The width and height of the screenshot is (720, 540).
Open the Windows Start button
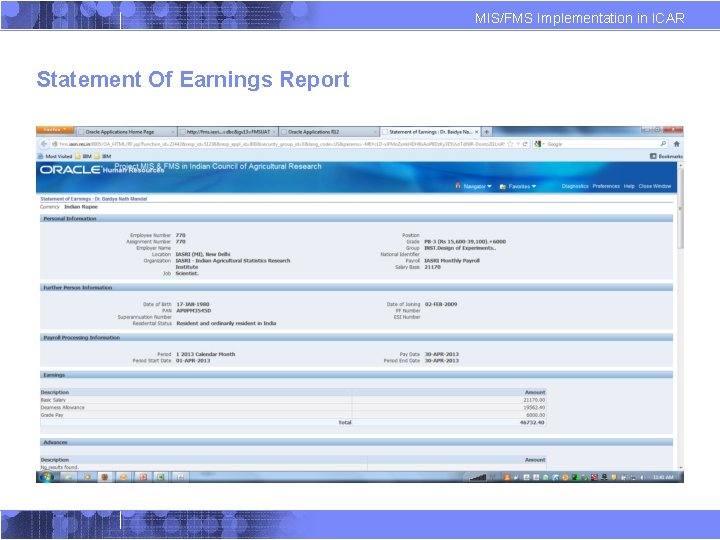(46, 477)
